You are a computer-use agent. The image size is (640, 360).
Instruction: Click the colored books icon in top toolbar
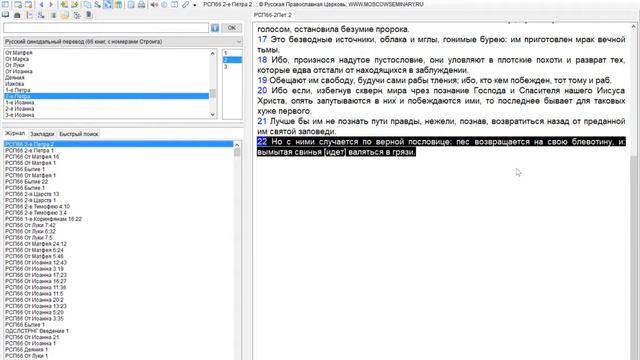point(118,4)
